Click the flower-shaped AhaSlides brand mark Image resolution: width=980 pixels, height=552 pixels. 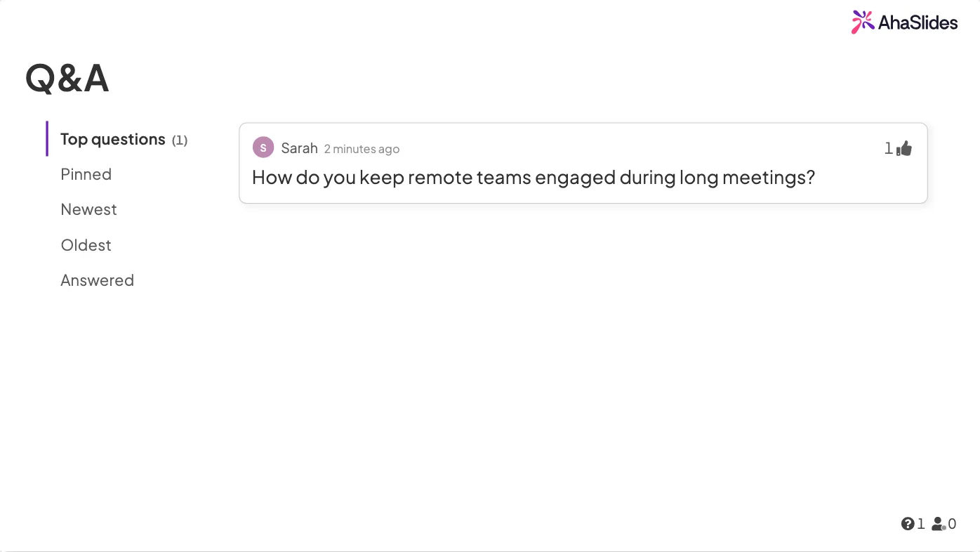[x=861, y=22]
